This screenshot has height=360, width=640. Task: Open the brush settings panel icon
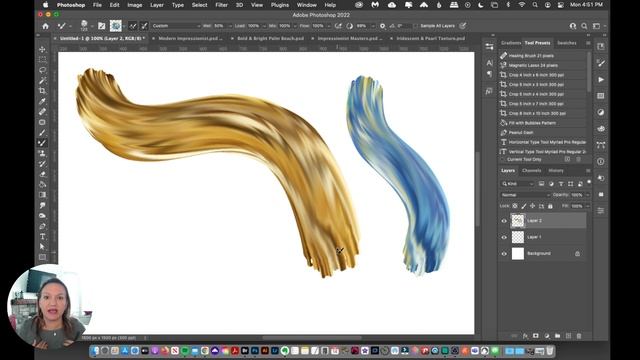[x=102, y=26]
